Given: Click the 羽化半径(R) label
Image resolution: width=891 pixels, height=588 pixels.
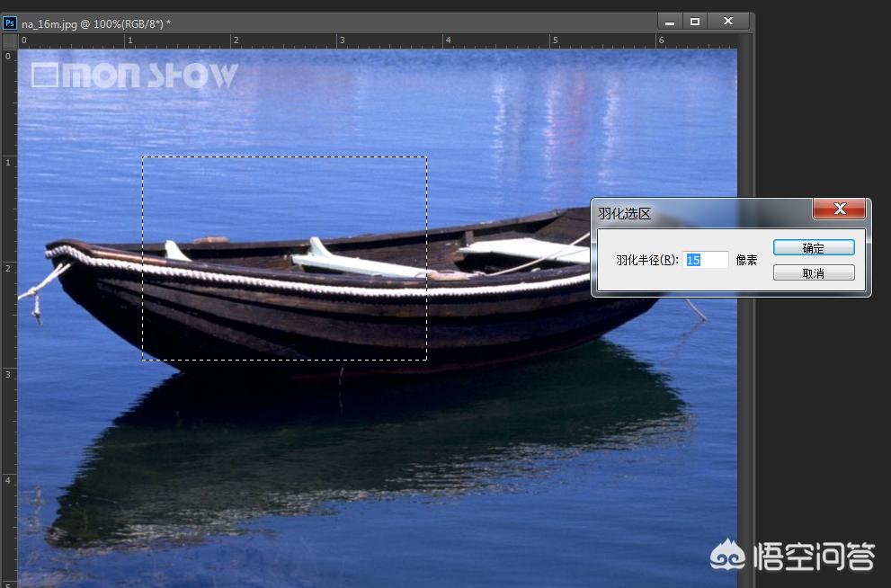Looking at the screenshot, I should tap(646, 260).
